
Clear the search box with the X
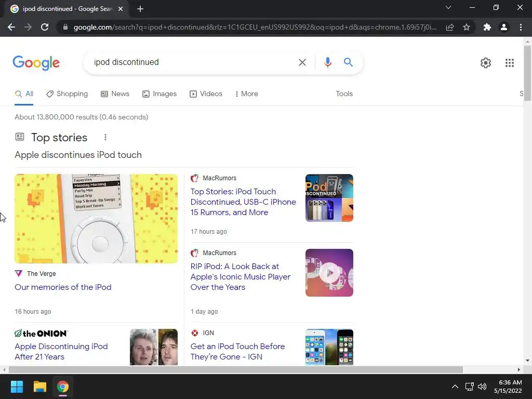(x=302, y=62)
